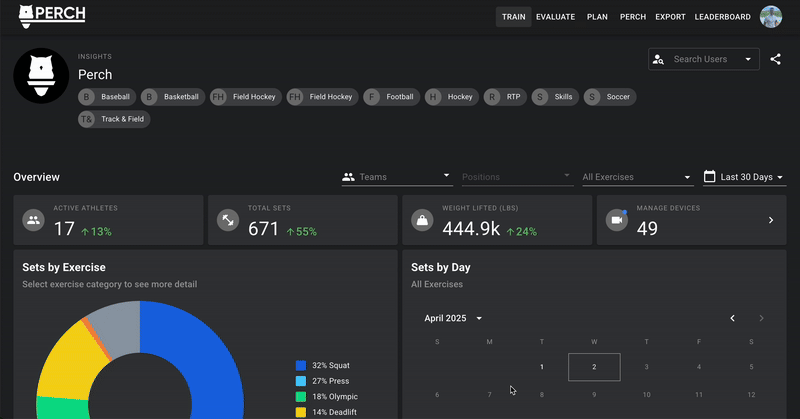The width and height of the screenshot is (800, 419).
Task: Open the user profile avatar menu
Action: point(770,17)
